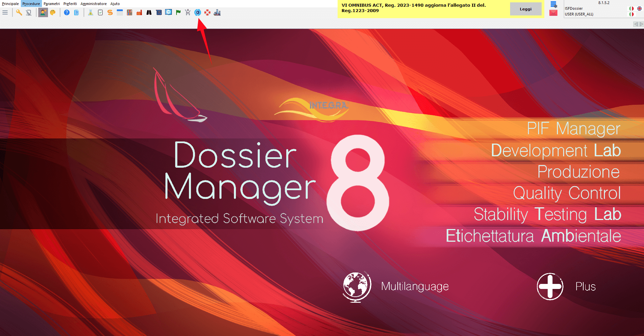The width and height of the screenshot is (644, 336).
Task: Switch to the Italian flag beside ISFDossier
Action: (631, 8)
